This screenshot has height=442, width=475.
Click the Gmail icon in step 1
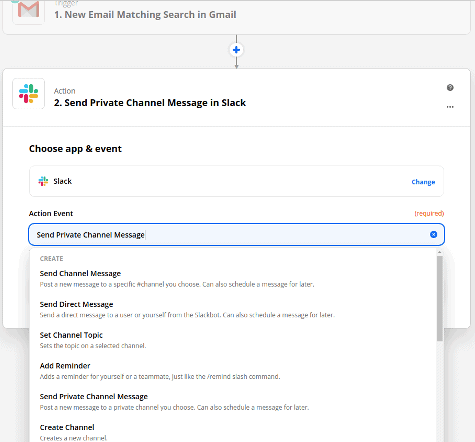point(28,10)
